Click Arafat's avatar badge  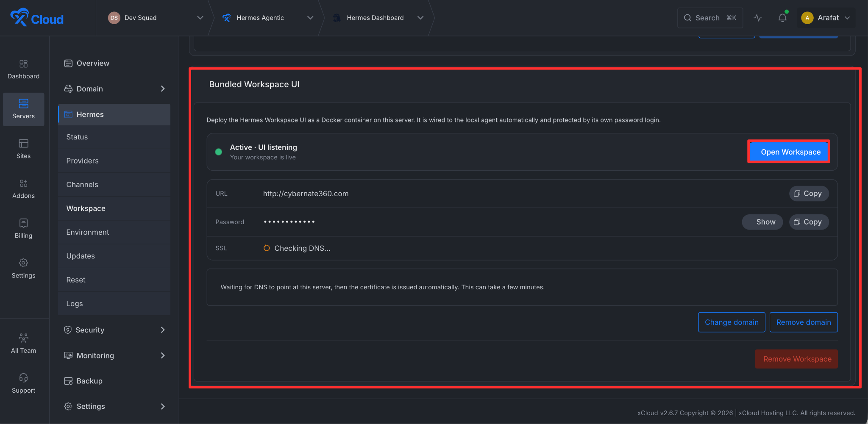(807, 18)
